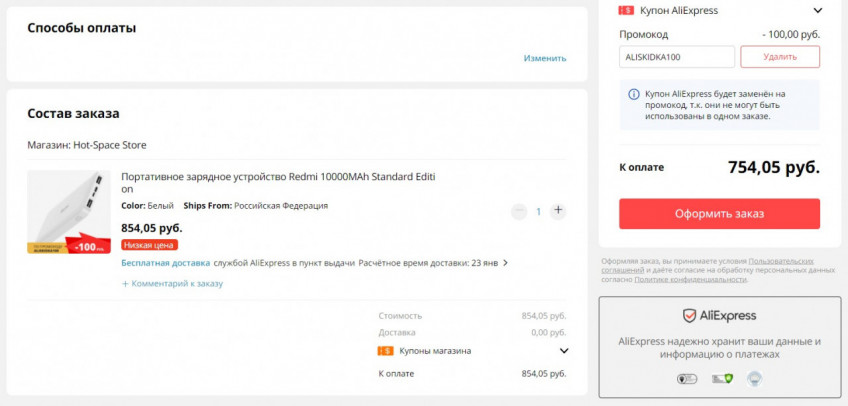
Task: Click the AliExpress coupon icon
Action: point(626,10)
